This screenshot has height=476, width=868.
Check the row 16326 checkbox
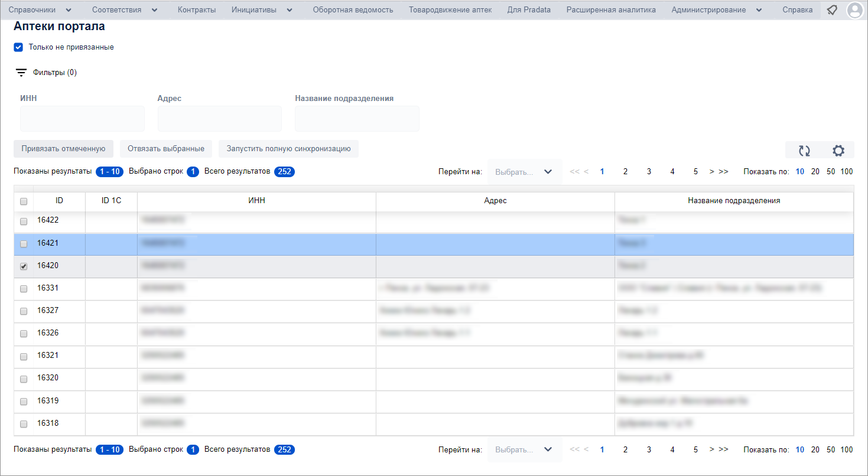24,334
